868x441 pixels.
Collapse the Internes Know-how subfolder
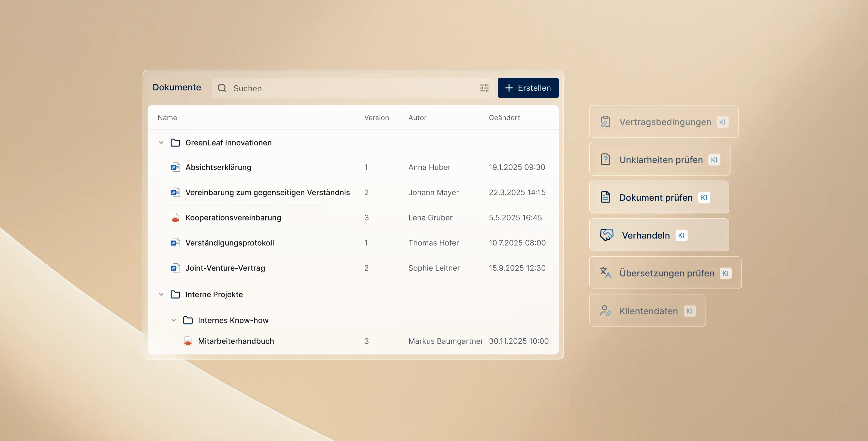click(173, 320)
